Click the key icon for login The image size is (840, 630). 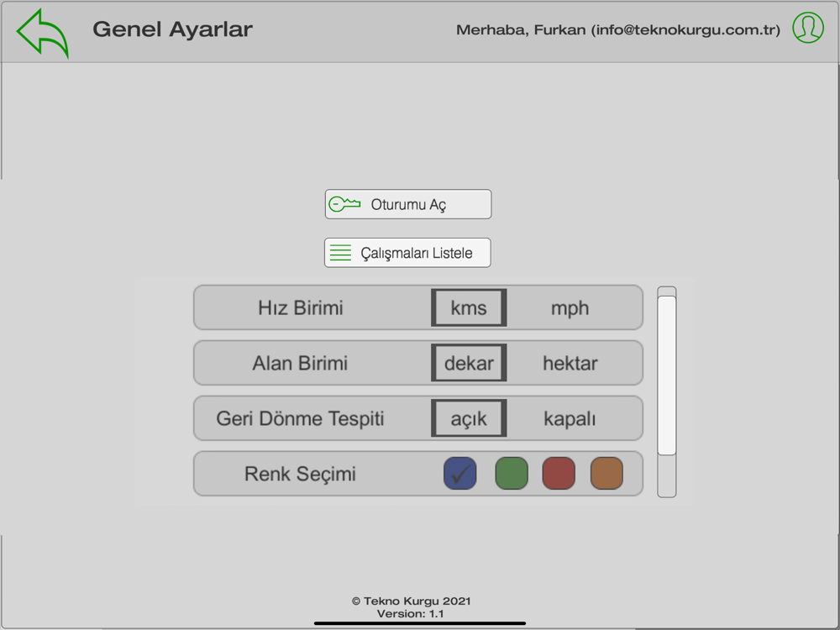click(x=344, y=204)
